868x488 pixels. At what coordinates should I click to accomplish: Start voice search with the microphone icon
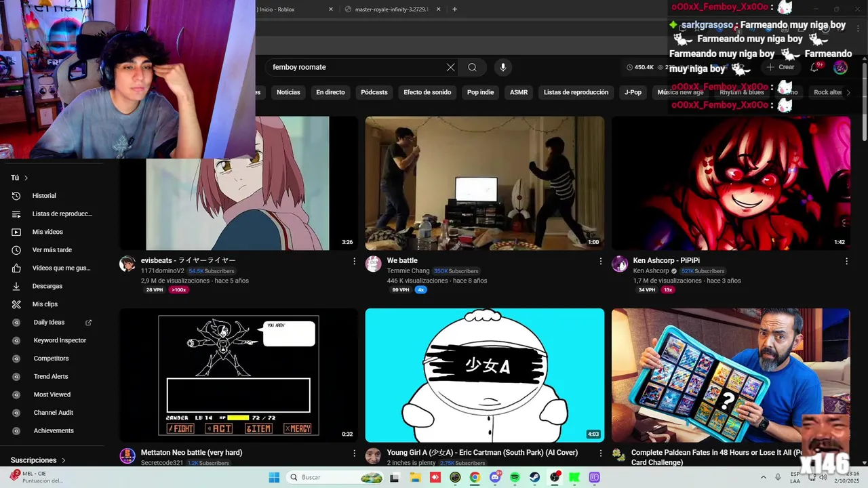502,67
